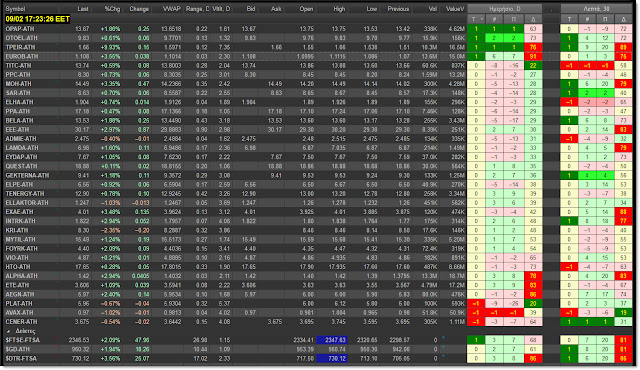The image size is (640, 370).
Task: Select the AEGN-ATH row symbol
Action: [20, 294]
